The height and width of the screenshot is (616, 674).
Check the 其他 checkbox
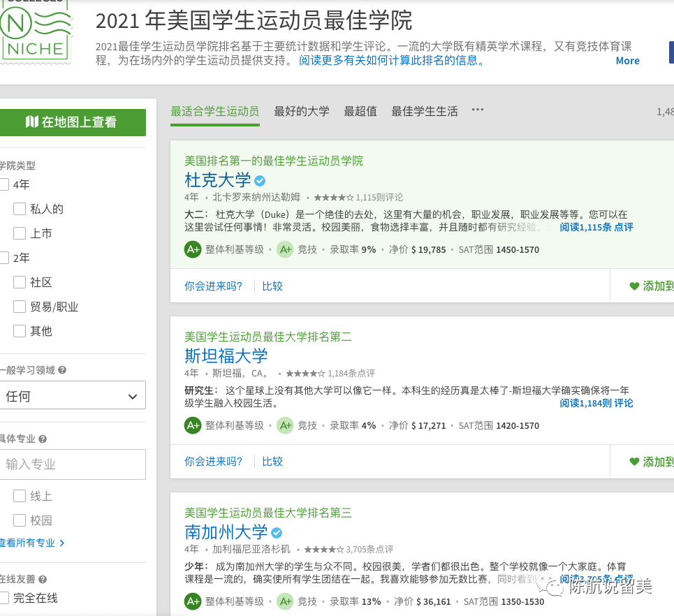tap(20, 331)
